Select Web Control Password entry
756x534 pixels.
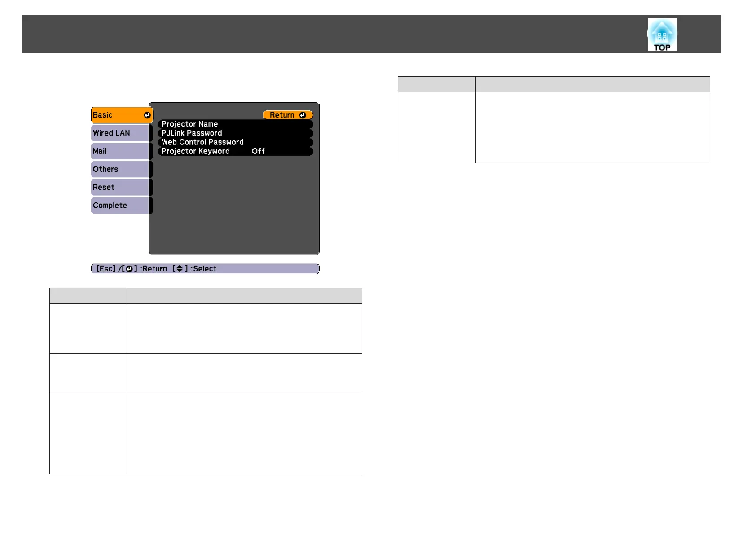pos(236,142)
